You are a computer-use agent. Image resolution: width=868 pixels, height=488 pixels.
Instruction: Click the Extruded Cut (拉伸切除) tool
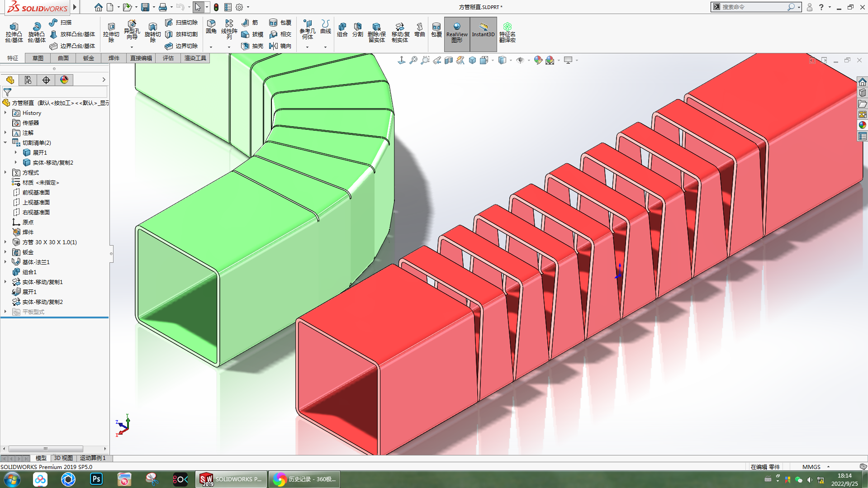point(111,32)
